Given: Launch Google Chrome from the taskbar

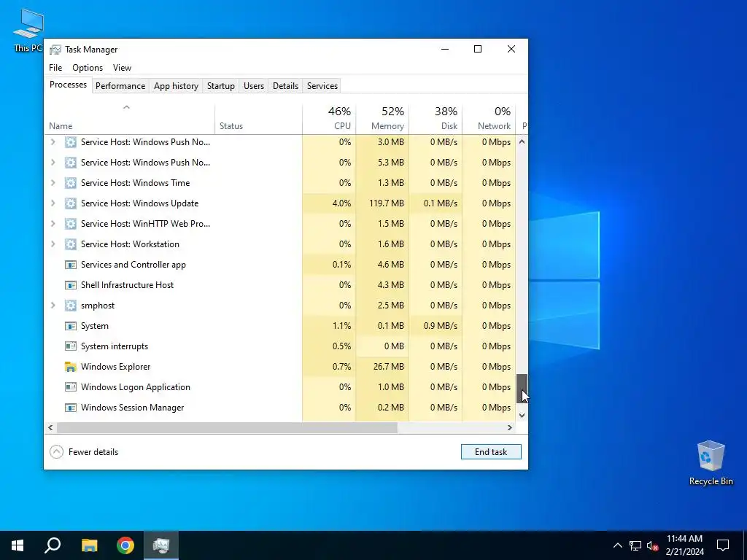Looking at the screenshot, I should tap(125, 545).
